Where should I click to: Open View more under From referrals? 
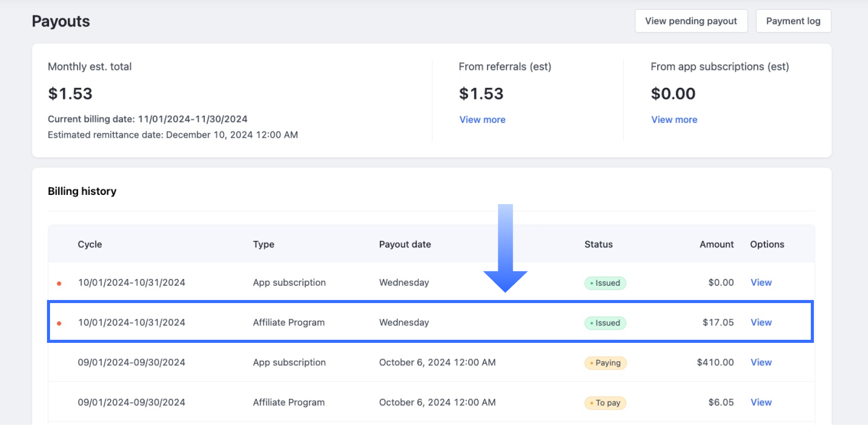click(482, 119)
